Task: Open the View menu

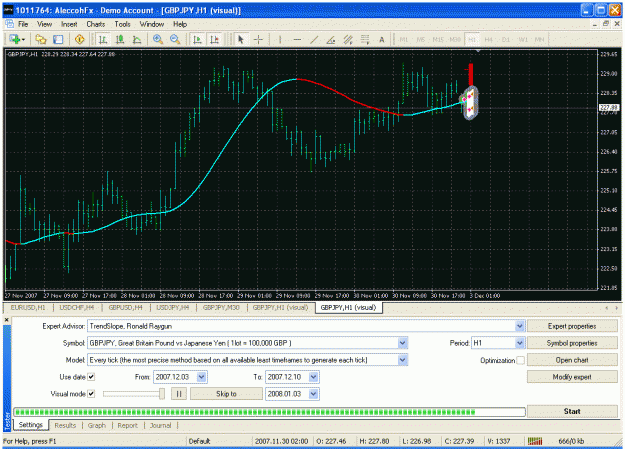Action: tap(45, 24)
